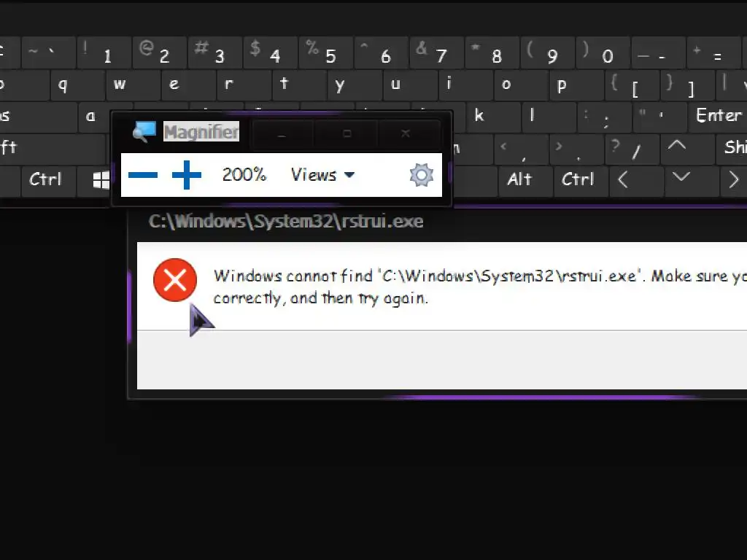The image size is (747, 560).
Task: Tap the 2 key with @ symbol
Action: click(x=159, y=52)
